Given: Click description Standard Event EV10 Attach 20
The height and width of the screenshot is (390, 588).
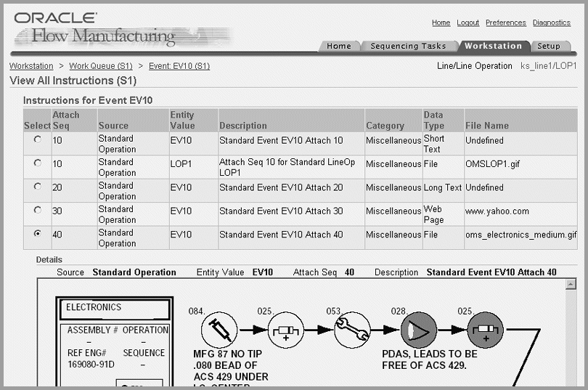Looking at the screenshot, I should pyautogui.click(x=281, y=187).
